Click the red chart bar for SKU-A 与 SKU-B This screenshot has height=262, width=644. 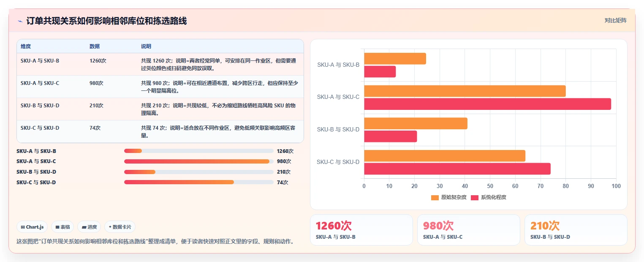[x=380, y=71]
